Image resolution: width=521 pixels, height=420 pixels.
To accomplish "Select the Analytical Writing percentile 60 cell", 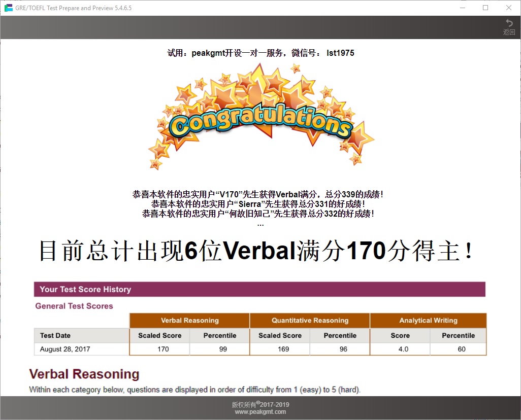I will pos(458,349).
